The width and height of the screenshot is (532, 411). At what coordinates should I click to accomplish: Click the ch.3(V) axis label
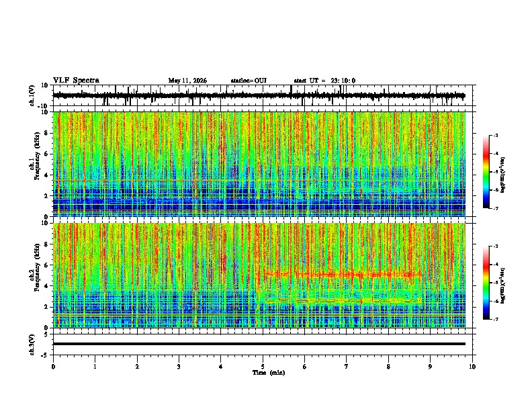32,345
